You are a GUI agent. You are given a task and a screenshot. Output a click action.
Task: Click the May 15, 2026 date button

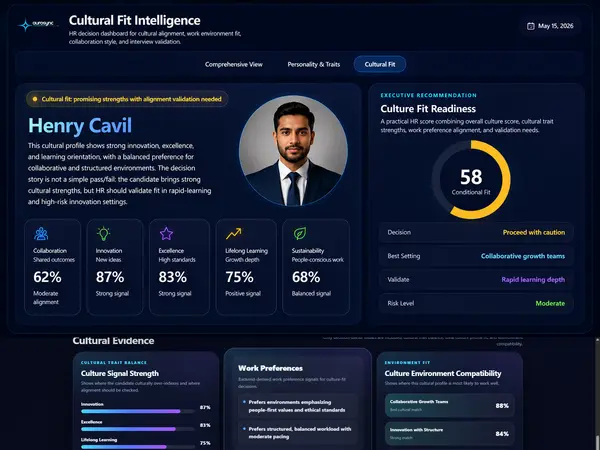[x=550, y=26]
